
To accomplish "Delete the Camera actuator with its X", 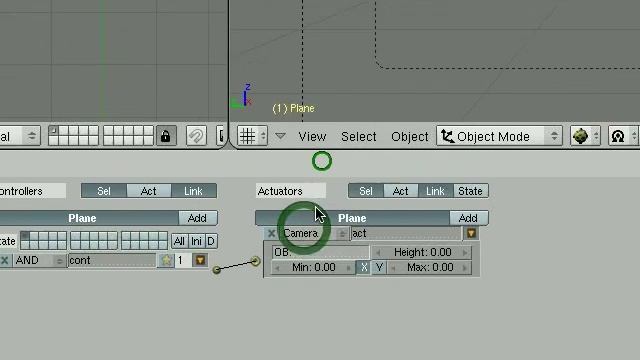I will tap(271, 233).
